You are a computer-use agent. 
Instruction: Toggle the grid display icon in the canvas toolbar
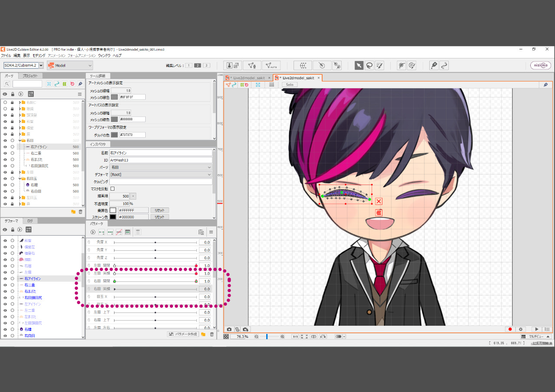[x=271, y=84]
